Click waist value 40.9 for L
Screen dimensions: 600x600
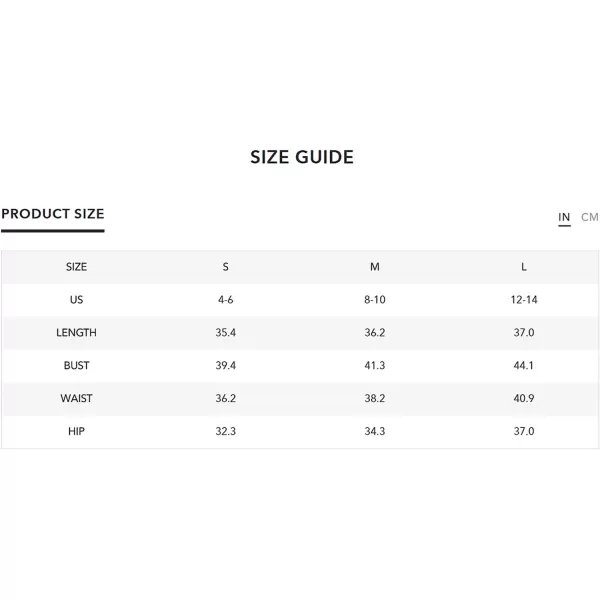pyautogui.click(x=524, y=398)
